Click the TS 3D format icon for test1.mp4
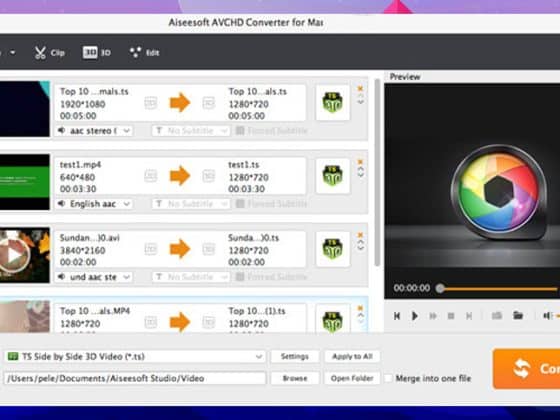Screen dimensions: 560x420 coord(332,176)
